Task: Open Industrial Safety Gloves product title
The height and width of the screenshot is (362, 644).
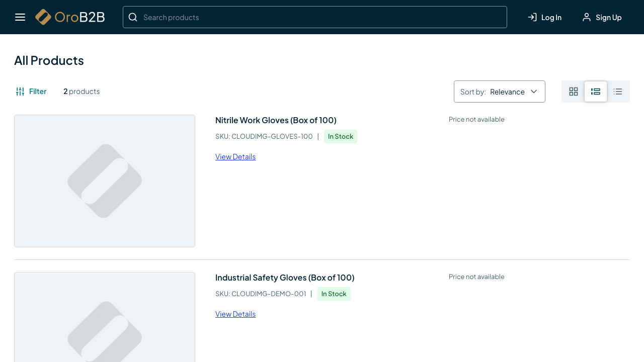Action: pos(285,278)
